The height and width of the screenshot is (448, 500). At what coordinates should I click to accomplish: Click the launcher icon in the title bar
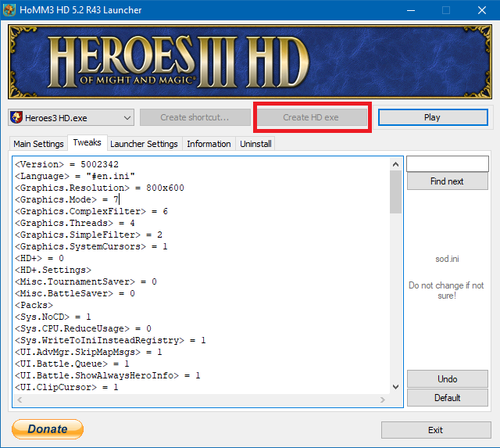click(x=9, y=10)
